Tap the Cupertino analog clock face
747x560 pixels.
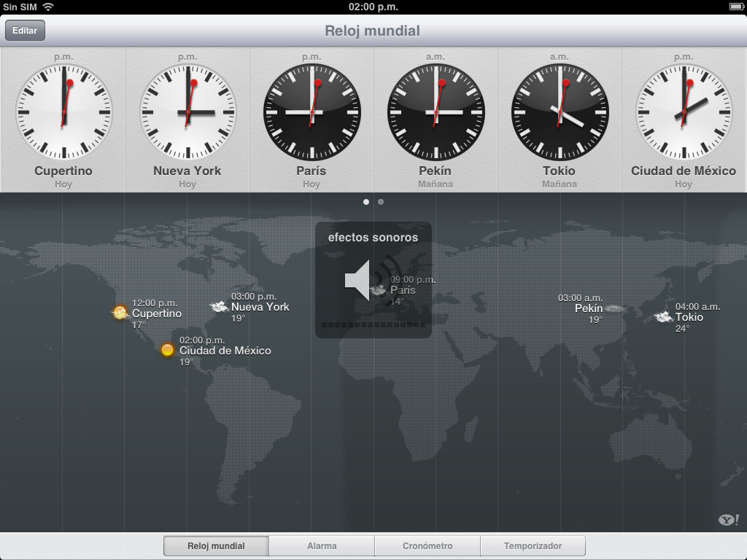point(63,112)
